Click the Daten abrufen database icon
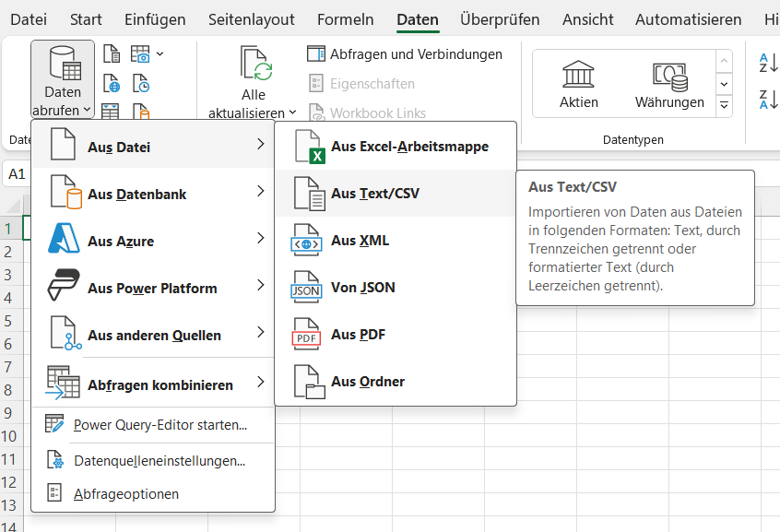 65,63
